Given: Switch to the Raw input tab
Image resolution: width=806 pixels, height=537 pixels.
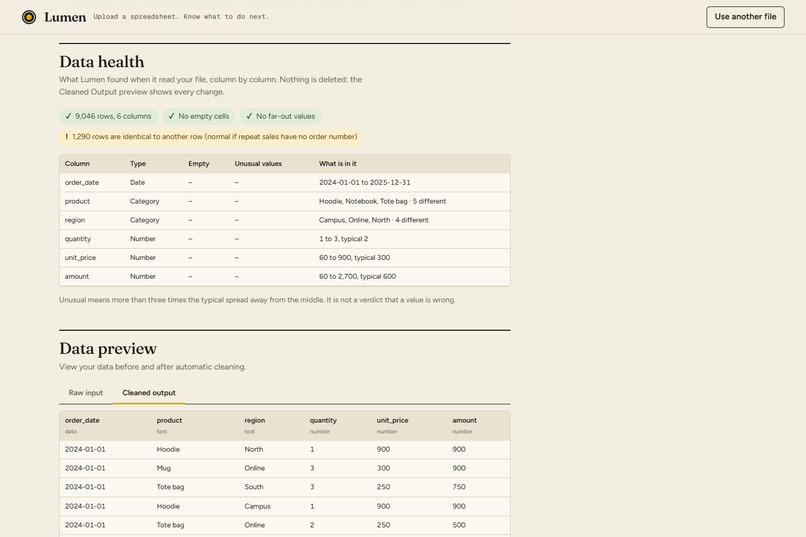Looking at the screenshot, I should [86, 393].
